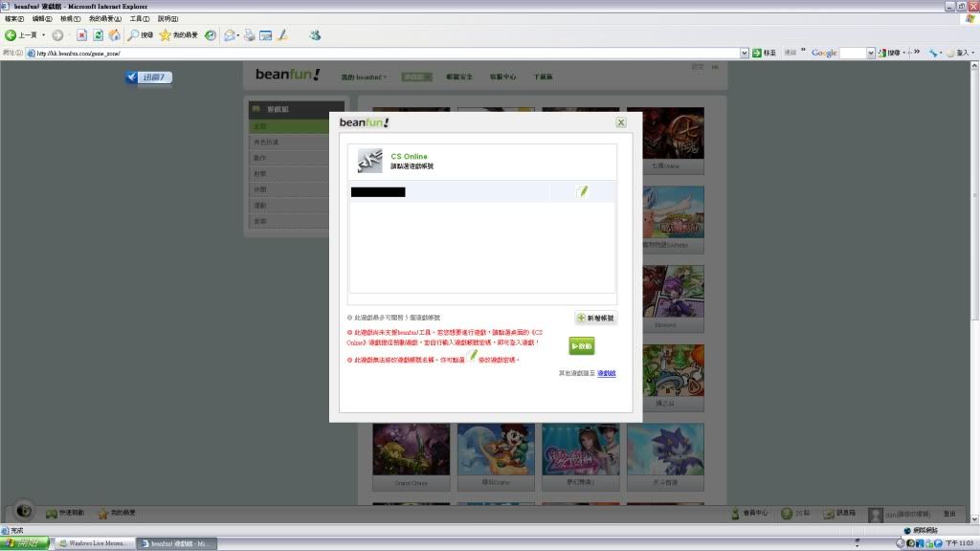Click the Messenger people toolbar icon
This screenshot has height=551, width=980.
tap(315, 35)
